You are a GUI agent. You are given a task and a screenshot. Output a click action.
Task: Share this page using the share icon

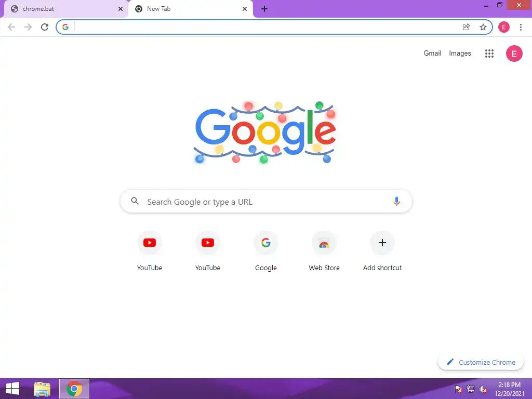pos(467,27)
